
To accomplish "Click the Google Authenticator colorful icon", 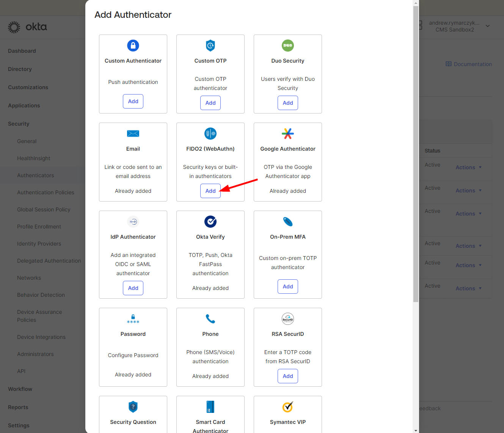I will point(287,134).
